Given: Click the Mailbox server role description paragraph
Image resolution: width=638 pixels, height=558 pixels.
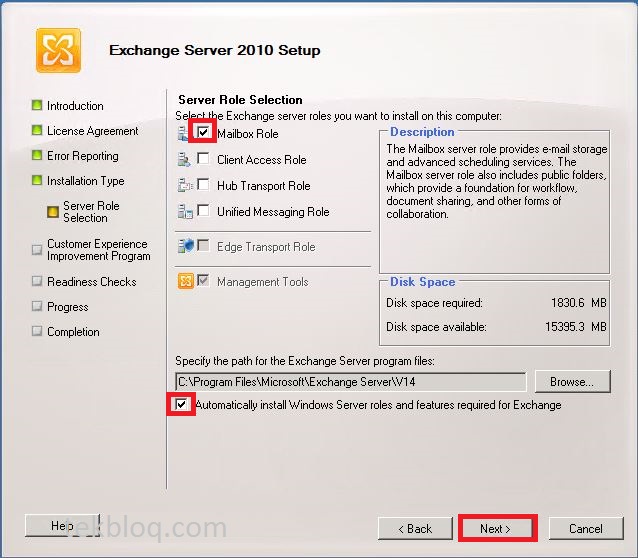Looking at the screenshot, I should (496, 181).
